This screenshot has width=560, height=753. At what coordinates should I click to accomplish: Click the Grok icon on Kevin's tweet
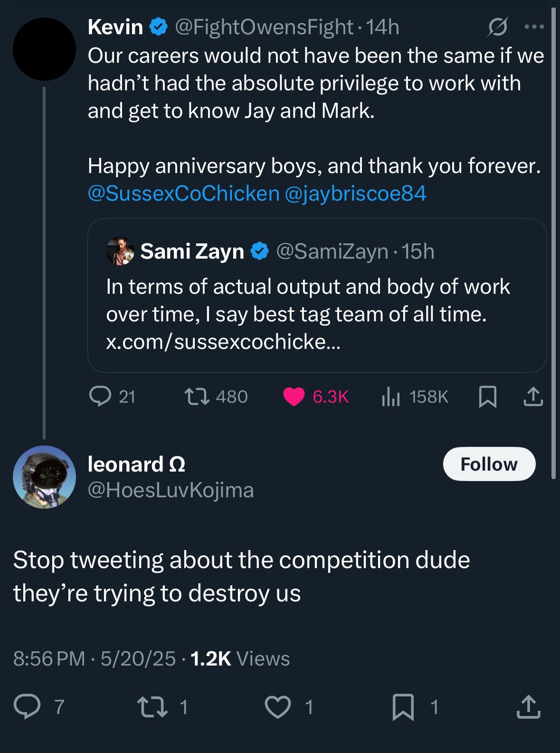(x=497, y=27)
